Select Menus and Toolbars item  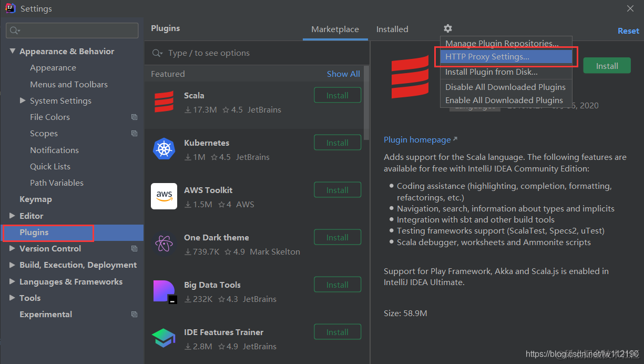tap(69, 84)
